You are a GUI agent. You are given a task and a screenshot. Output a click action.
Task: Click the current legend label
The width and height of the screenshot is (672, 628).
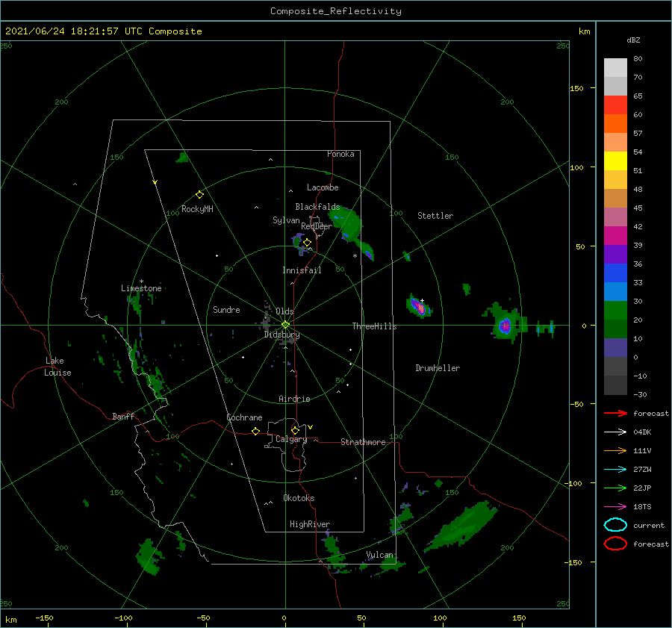[x=649, y=525]
